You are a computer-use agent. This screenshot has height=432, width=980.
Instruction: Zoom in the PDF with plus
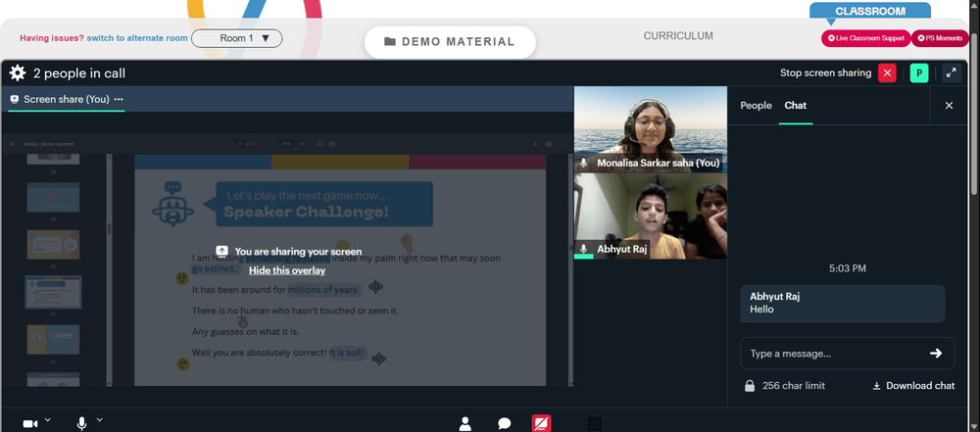[x=302, y=144]
